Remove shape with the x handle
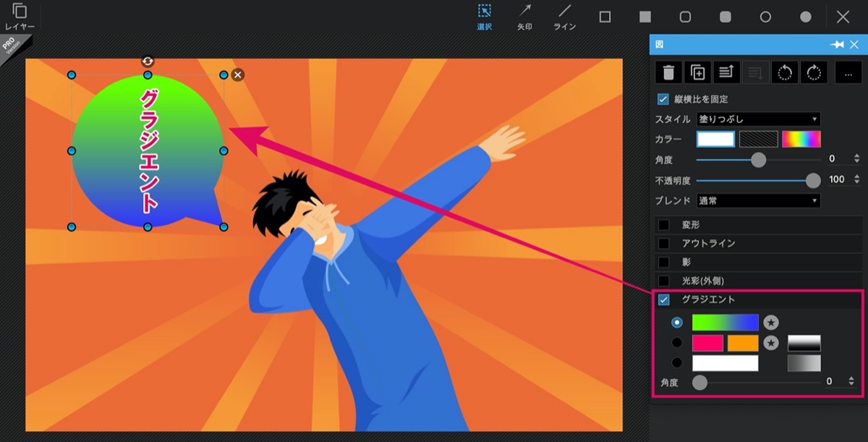This screenshot has width=868, height=442. (238, 75)
